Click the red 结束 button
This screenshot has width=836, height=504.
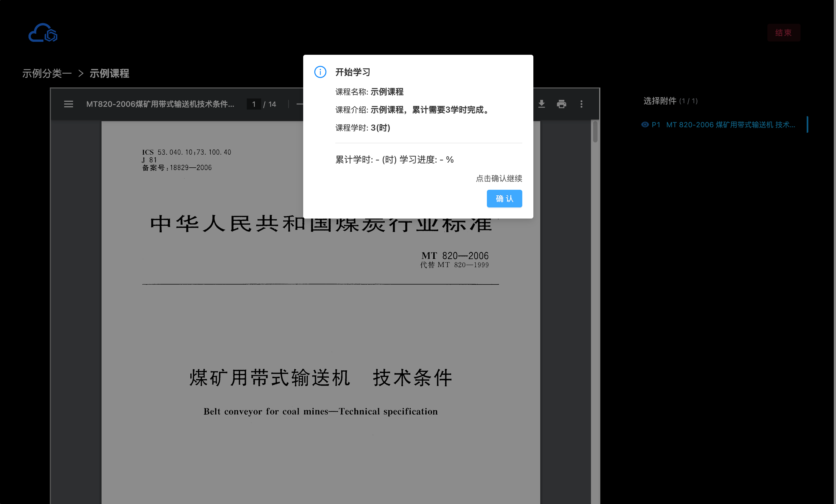783,33
